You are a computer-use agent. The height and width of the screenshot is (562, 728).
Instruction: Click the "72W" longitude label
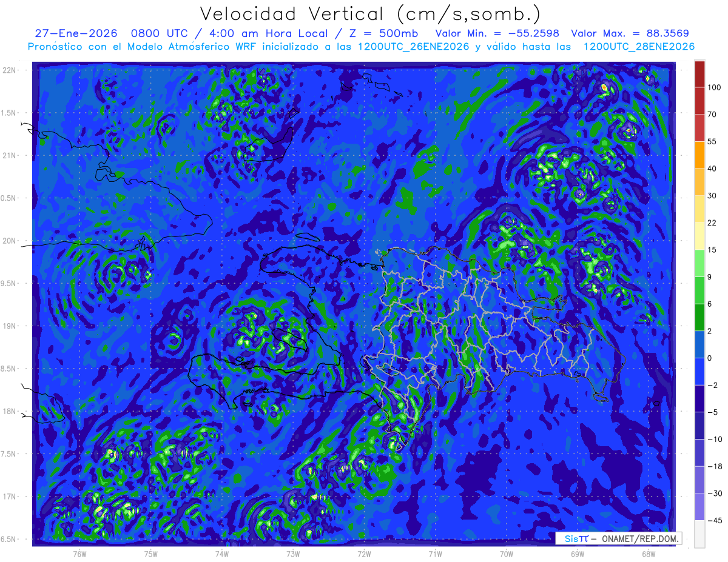(364, 554)
